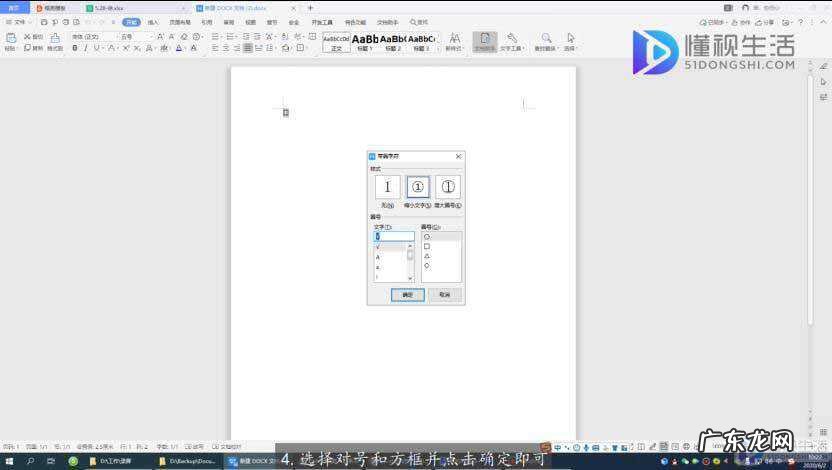The image size is (832, 470).
Task: Click the Select tool arrow icon
Action: click(570, 40)
